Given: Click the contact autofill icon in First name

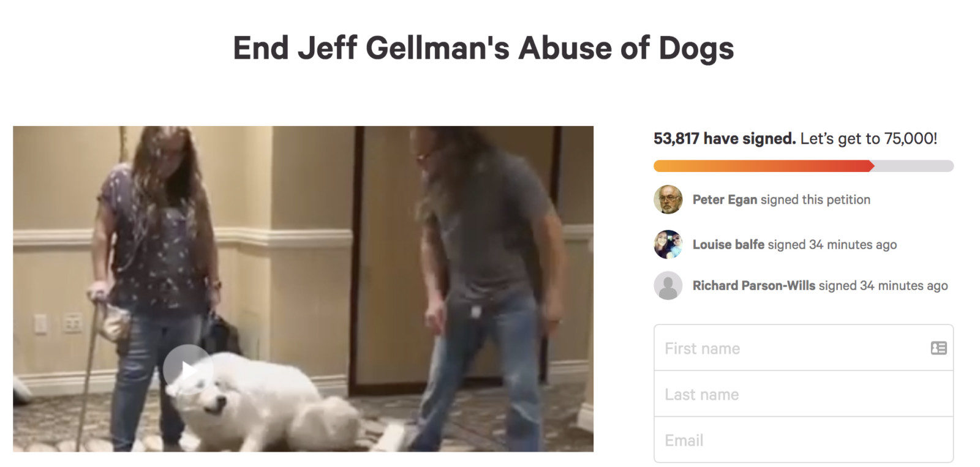Looking at the screenshot, I should coord(938,348).
